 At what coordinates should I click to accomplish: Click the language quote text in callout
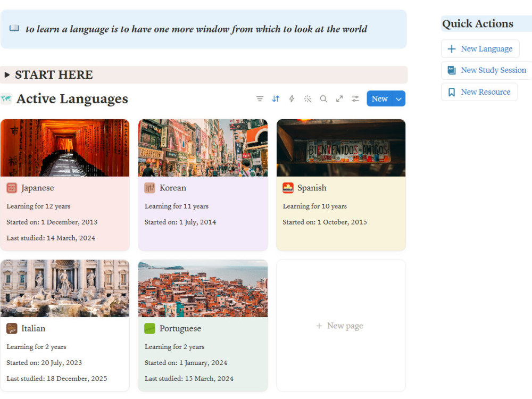(x=196, y=29)
